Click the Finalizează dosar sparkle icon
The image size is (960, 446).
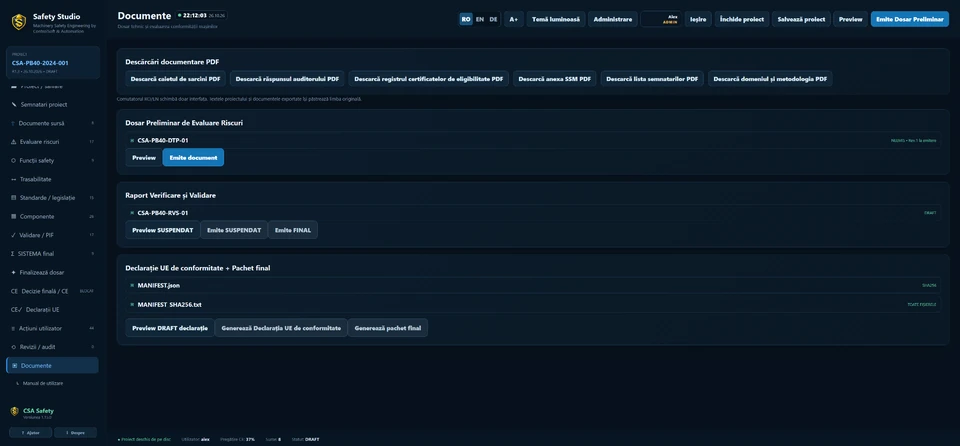13,272
